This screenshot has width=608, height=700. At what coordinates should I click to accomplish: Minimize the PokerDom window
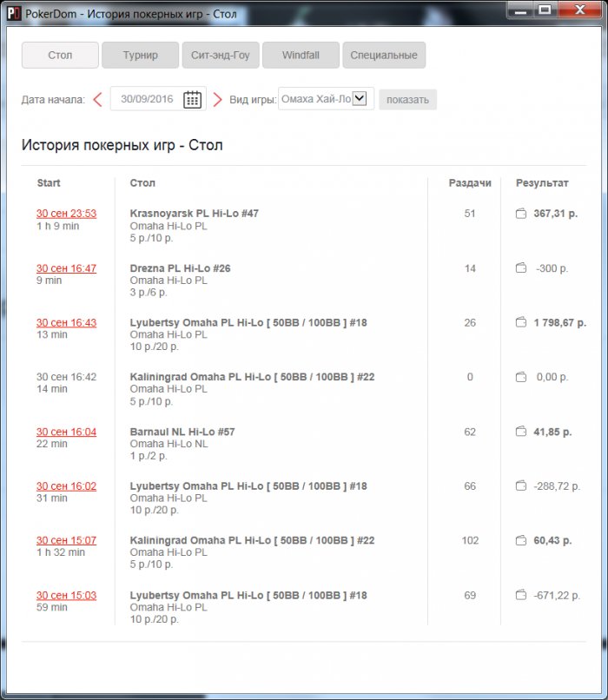pyautogui.click(x=520, y=10)
